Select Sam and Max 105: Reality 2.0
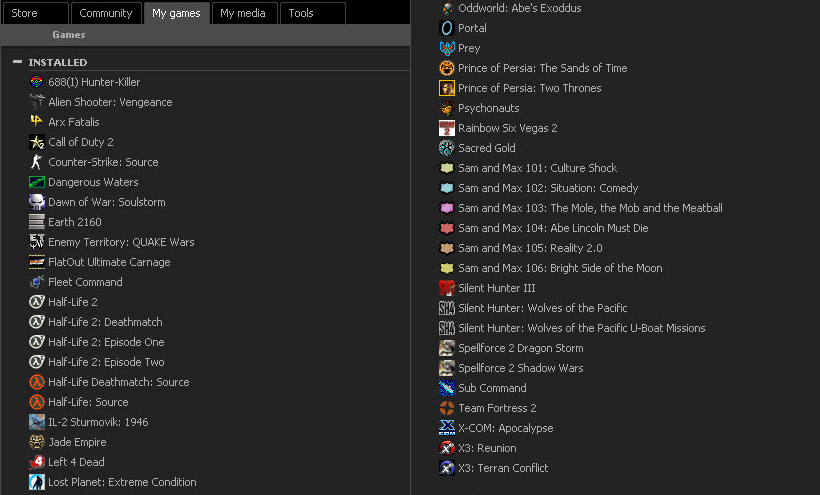The width and height of the screenshot is (820, 495). (x=530, y=248)
